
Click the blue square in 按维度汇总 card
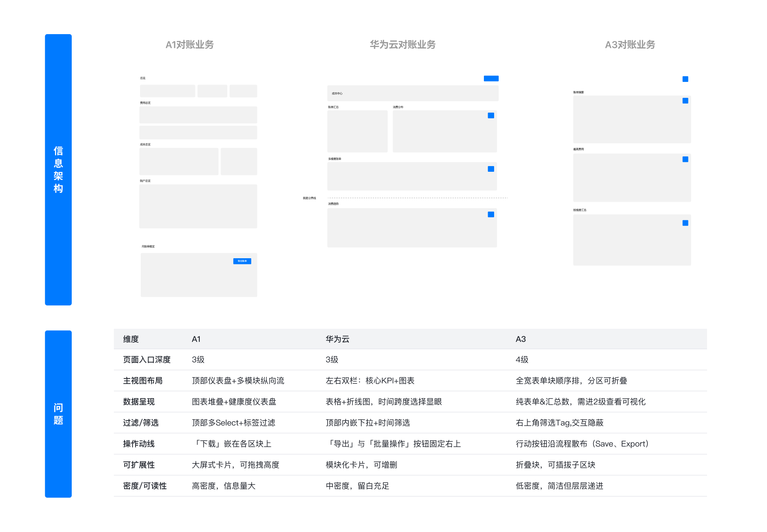[685, 223]
